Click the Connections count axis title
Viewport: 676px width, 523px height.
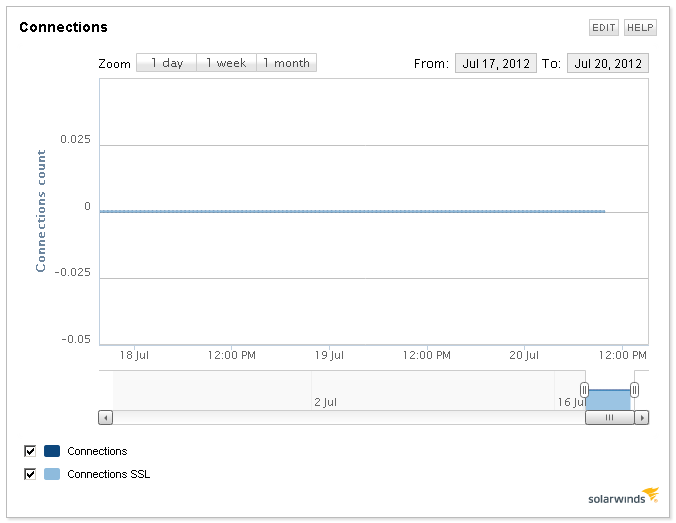pyautogui.click(x=41, y=211)
